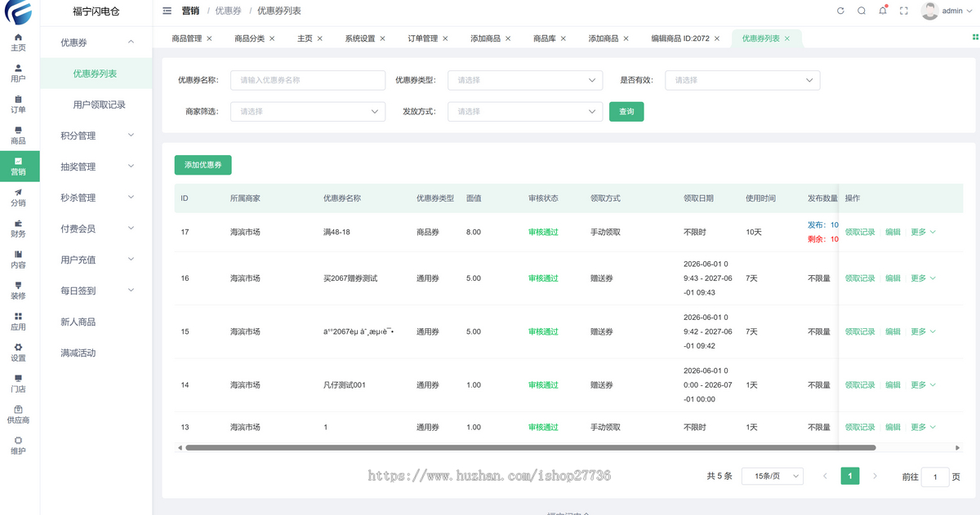Click page 1 pagination button

click(850, 476)
